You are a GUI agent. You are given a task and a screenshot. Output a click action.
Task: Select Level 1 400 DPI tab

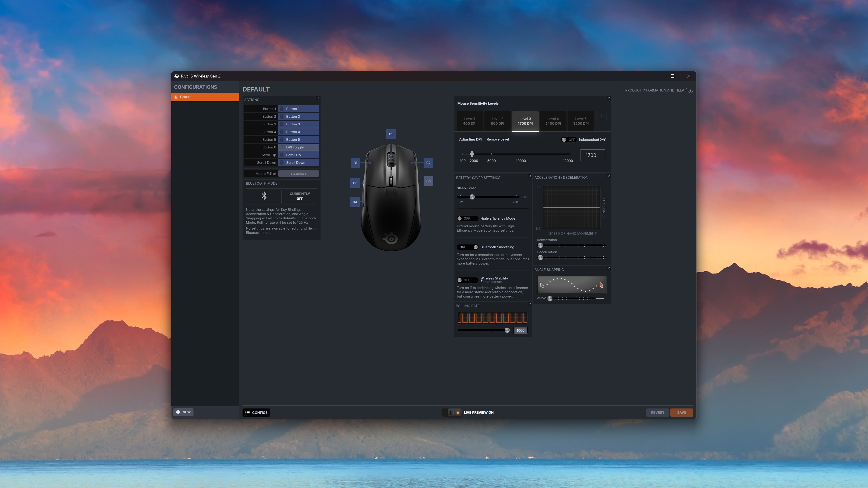[x=469, y=121]
